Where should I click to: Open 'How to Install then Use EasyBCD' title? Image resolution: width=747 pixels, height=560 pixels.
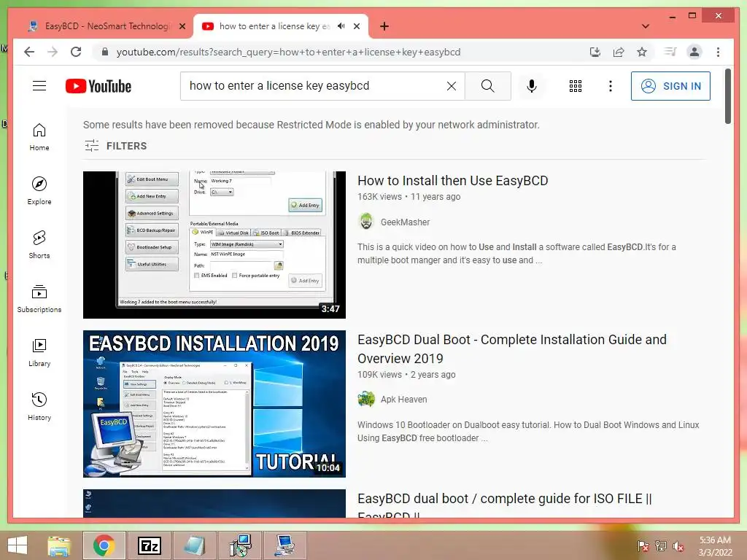pos(452,181)
